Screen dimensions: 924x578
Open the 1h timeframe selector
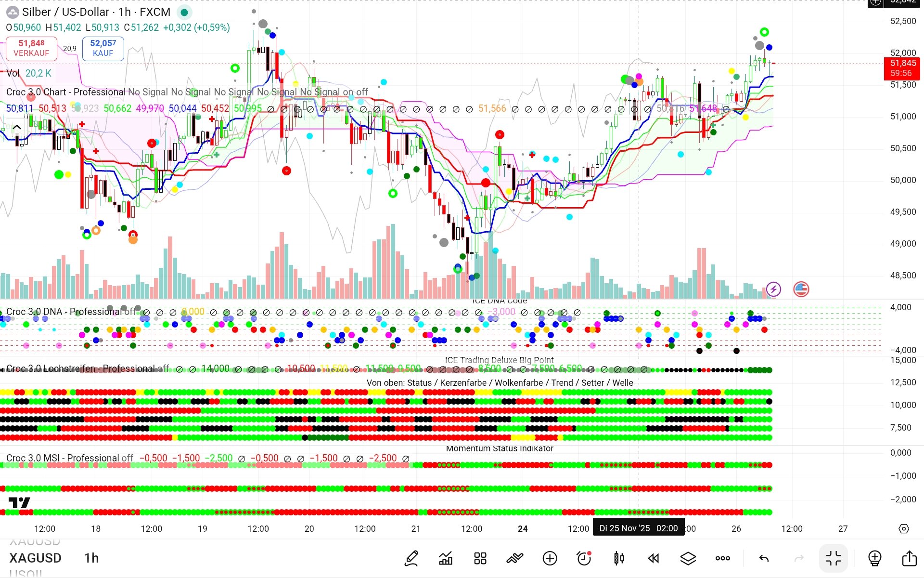pyautogui.click(x=91, y=558)
